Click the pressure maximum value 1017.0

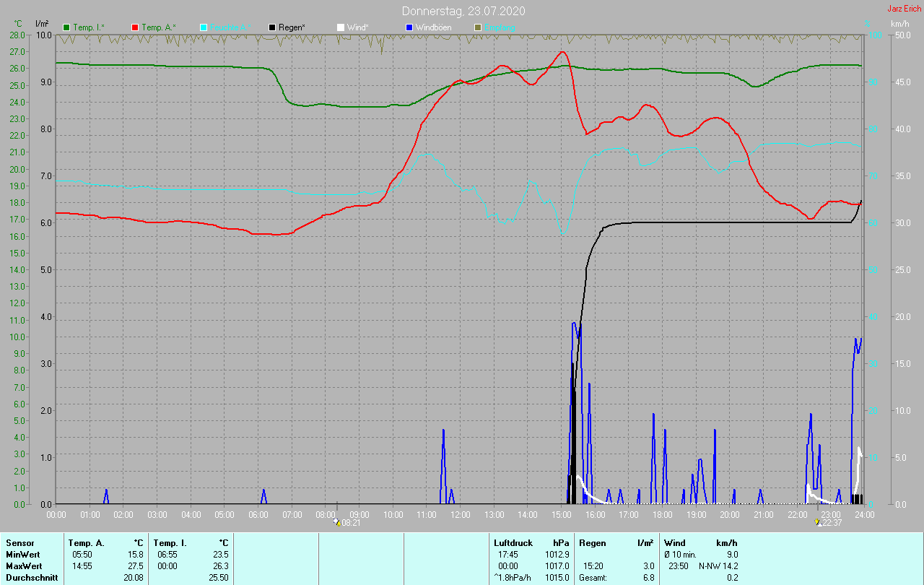coord(557,566)
